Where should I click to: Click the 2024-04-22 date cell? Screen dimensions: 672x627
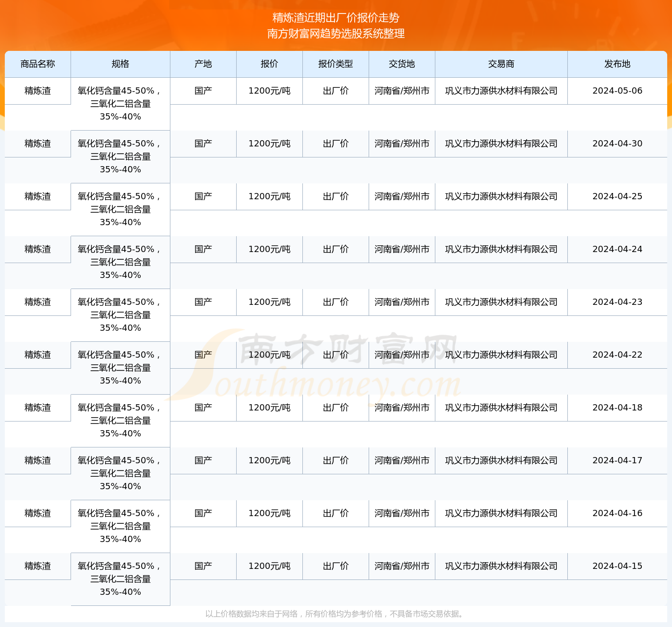click(x=617, y=355)
